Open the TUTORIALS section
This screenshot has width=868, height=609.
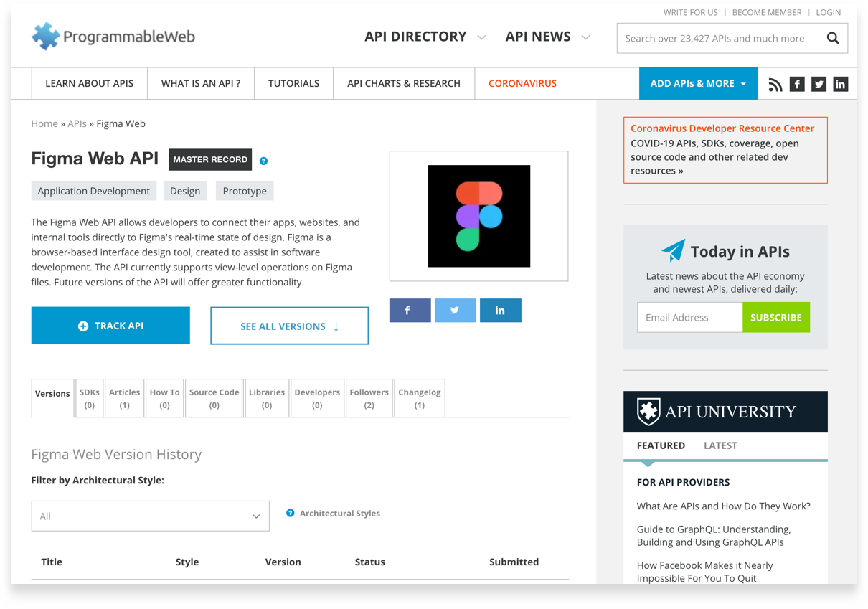(293, 83)
